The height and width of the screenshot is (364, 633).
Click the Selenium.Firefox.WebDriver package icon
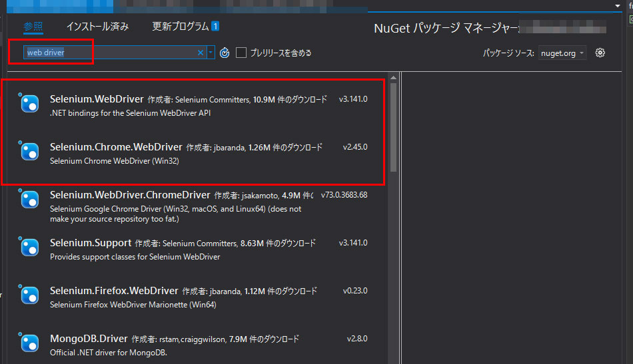pyautogui.click(x=29, y=295)
